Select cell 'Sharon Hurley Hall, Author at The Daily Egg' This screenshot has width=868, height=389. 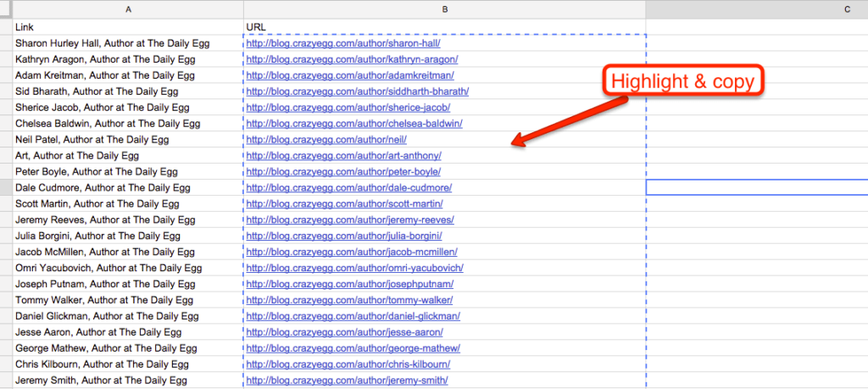[128, 42]
